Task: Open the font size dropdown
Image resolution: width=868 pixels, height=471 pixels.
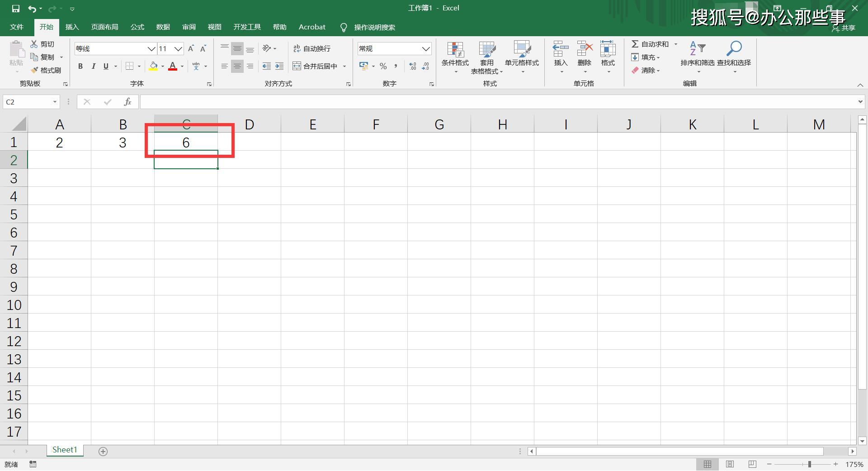Action: [x=178, y=48]
